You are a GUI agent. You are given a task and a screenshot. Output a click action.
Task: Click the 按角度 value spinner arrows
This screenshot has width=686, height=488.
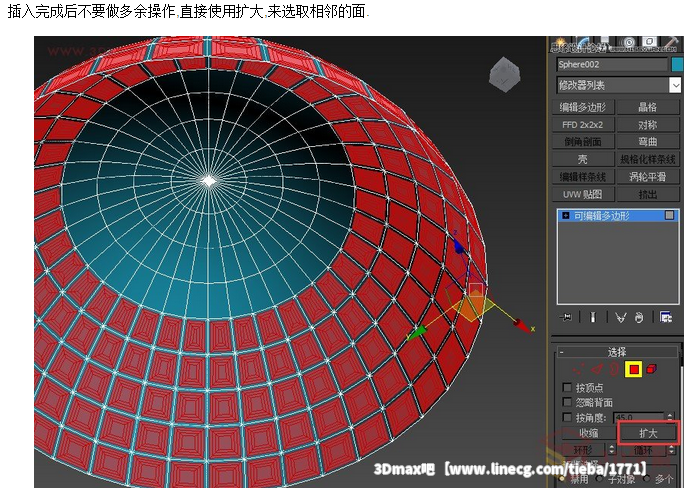tap(670, 417)
